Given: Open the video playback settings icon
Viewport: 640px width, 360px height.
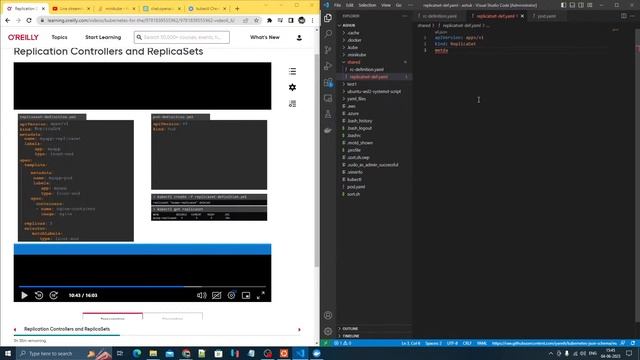Looking at the screenshot, I should click(231, 295).
